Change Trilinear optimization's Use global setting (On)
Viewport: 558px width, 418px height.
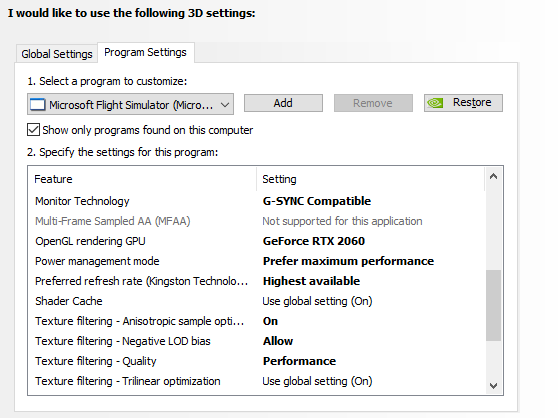tap(317, 381)
